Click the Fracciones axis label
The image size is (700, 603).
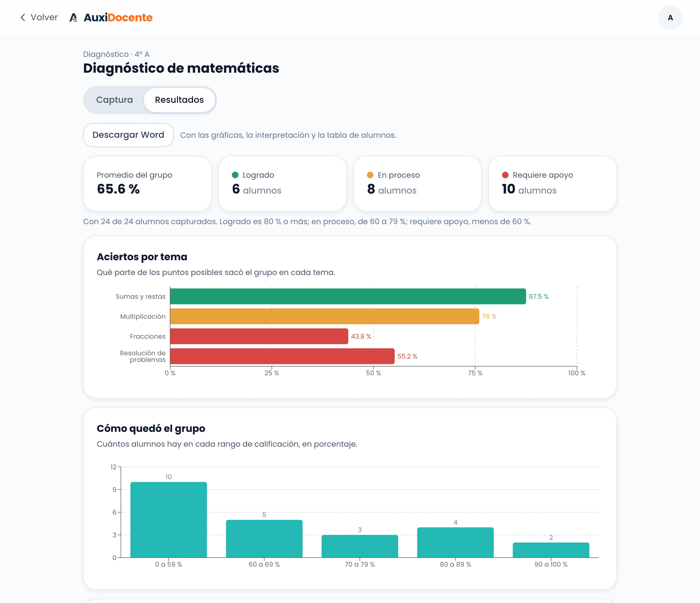point(148,336)
